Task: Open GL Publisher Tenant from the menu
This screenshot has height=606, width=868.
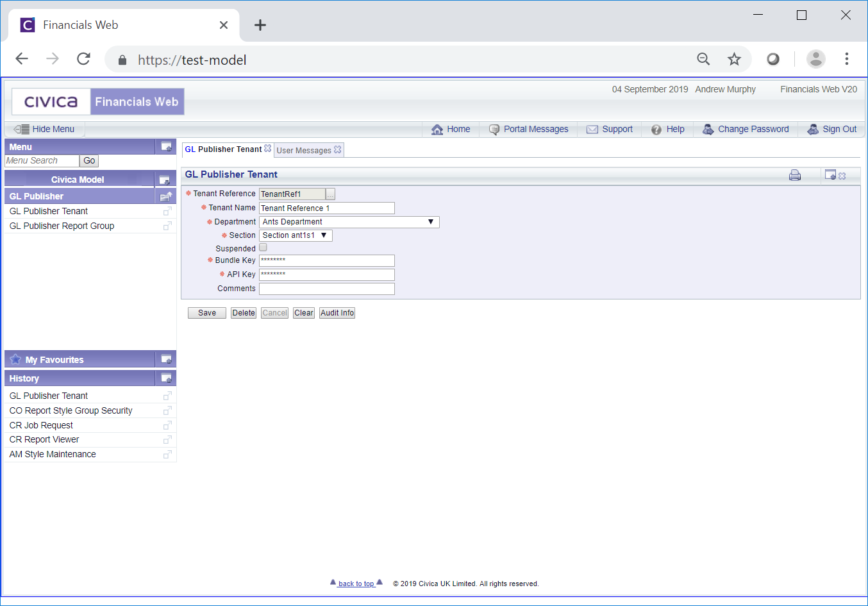Action: pyautogui.click(x=49, y=211)
